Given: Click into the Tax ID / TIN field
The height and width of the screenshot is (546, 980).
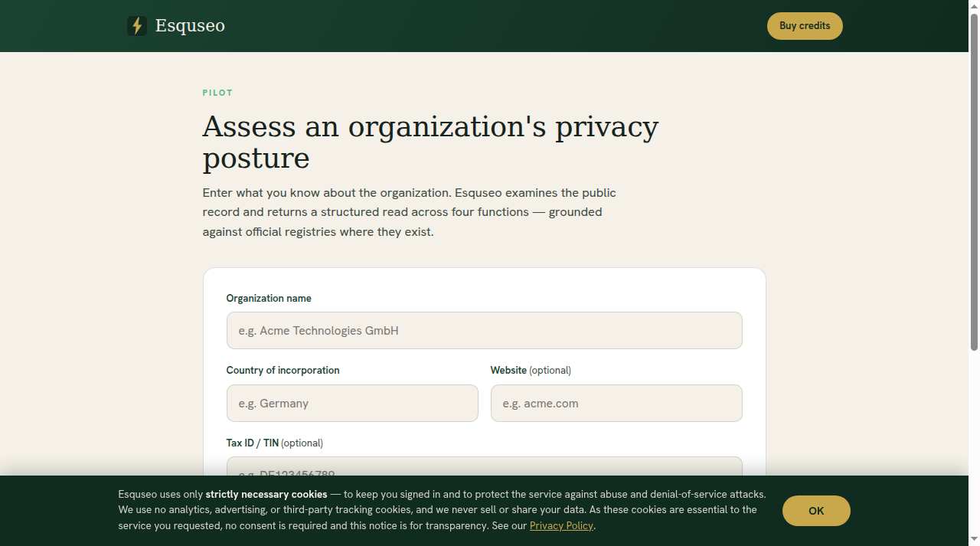Looking at the screenshot, I should click(485, 466).
